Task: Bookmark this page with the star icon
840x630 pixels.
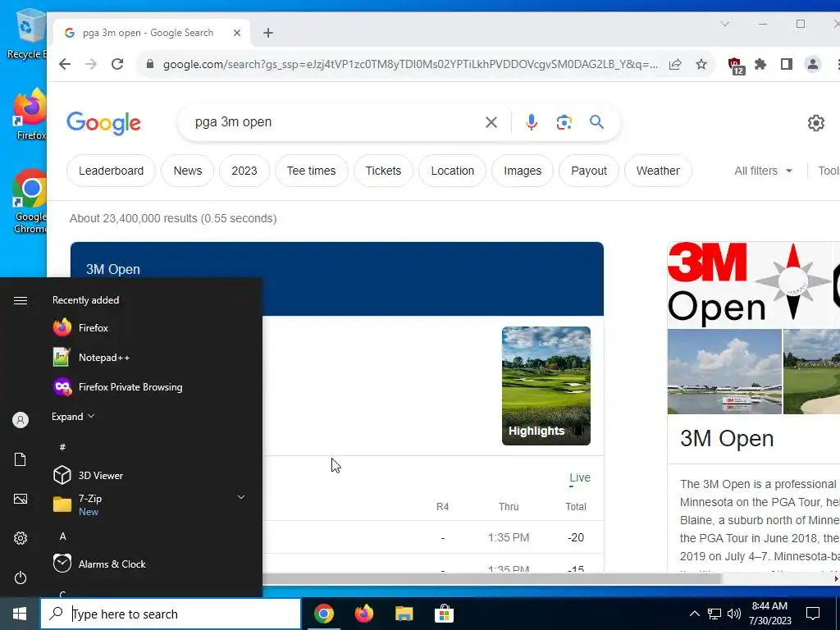Action: (x=701, y=64)
